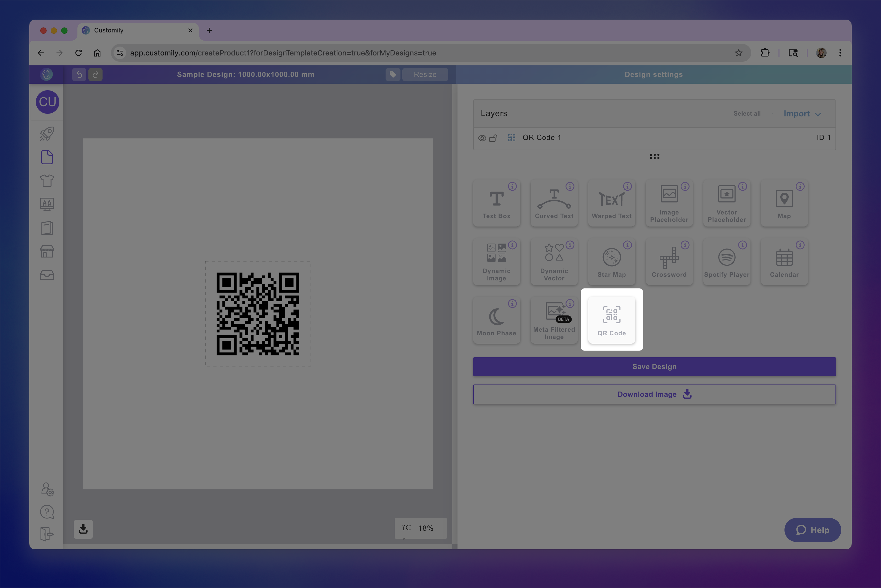Toggle visibility of the QR Code 1 layer

point(482,138)
